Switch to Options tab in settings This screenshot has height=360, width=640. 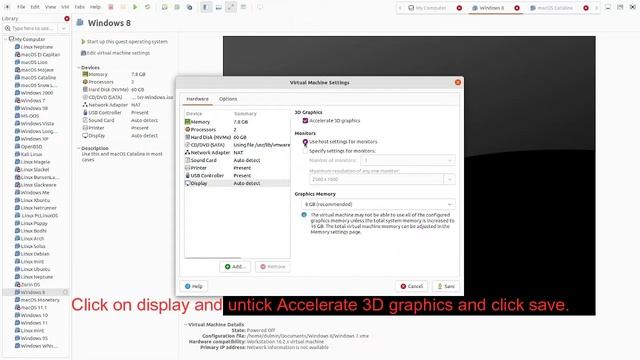click(228, 99)
